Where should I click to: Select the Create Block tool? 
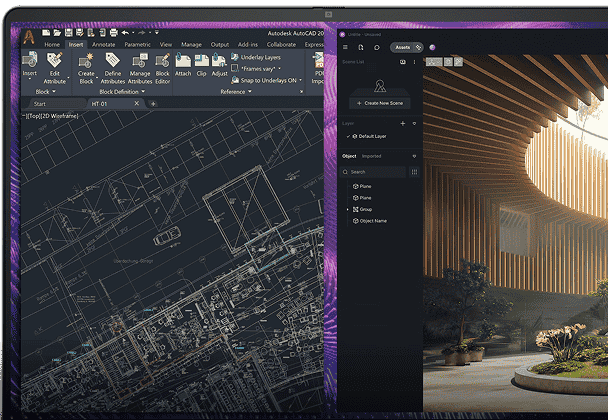click(x=86, y=68)
